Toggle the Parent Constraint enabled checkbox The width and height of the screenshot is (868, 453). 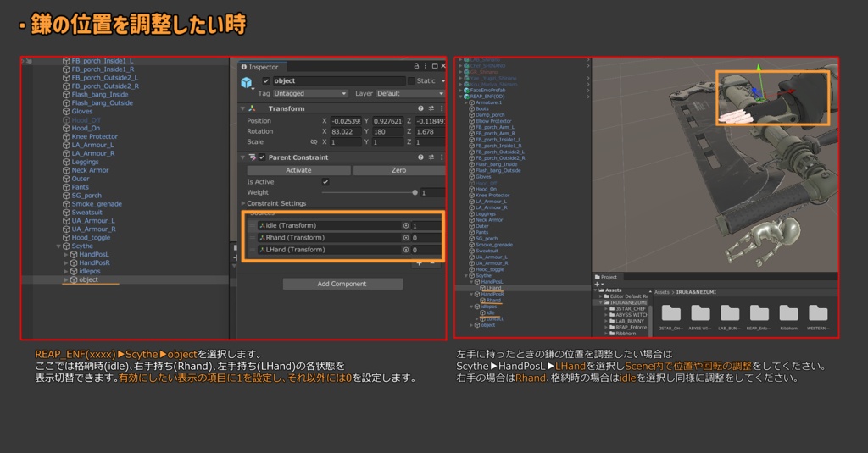[263, 157]
